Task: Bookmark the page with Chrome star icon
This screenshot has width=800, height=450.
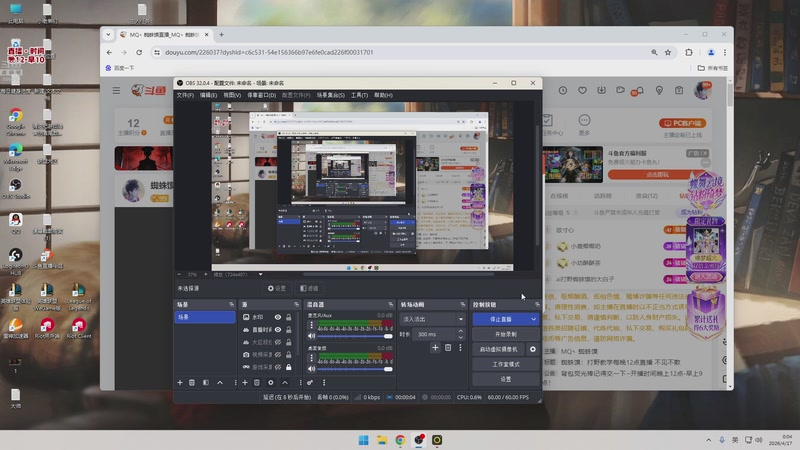Action: click(x=668, y=53)
